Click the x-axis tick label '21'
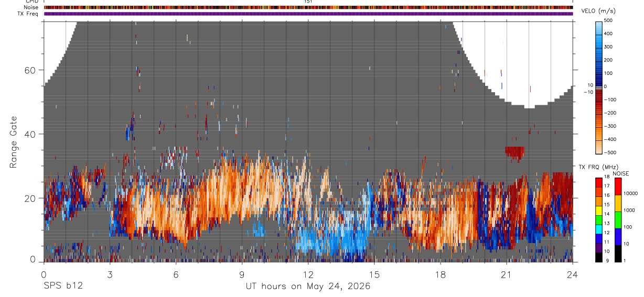644x297 pixels. pyautogui.click(x=506, y=274)
